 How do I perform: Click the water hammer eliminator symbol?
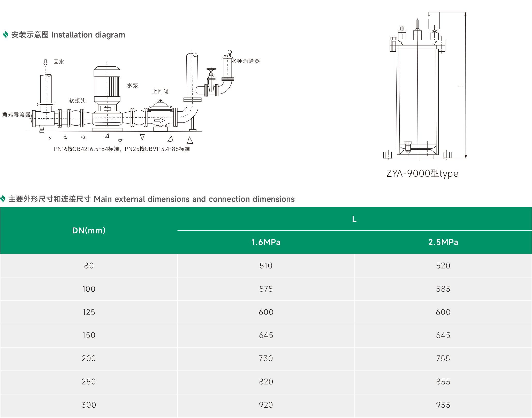point(228,68)
